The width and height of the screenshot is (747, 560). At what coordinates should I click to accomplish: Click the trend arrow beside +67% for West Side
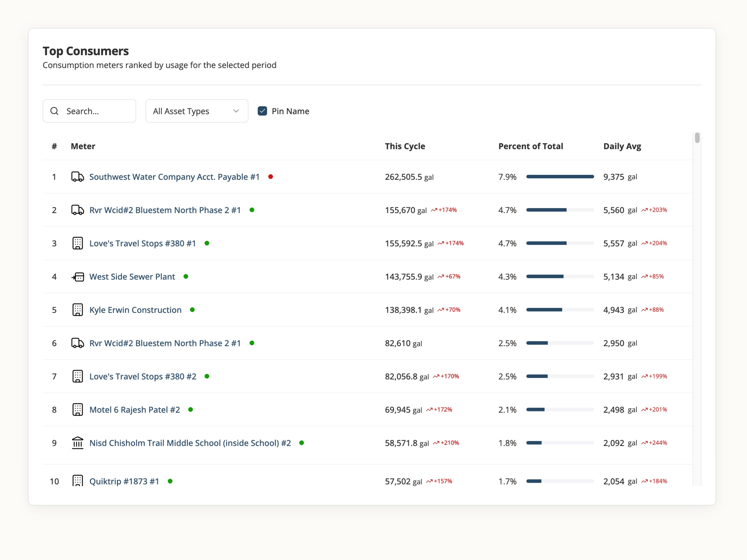441,277
